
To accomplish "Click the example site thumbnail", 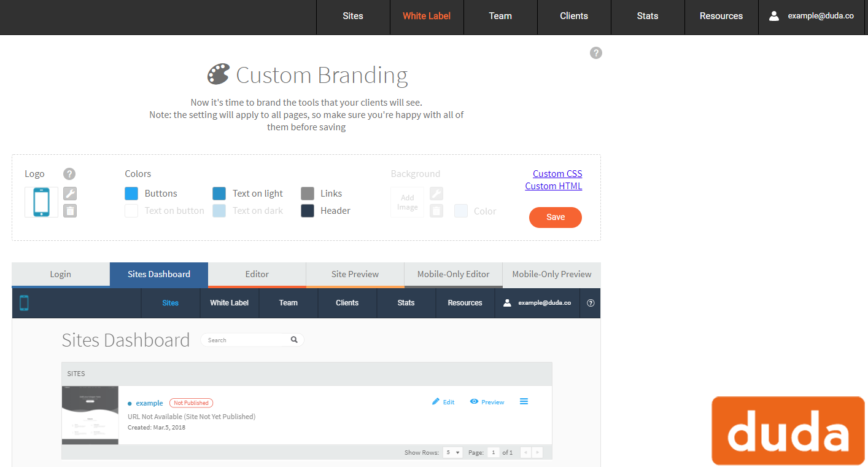I will click(x=90, y=415).
